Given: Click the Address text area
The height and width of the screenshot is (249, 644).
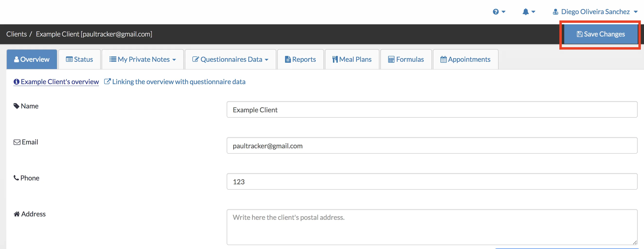Looking at the screenshot, I should [432, 227].
